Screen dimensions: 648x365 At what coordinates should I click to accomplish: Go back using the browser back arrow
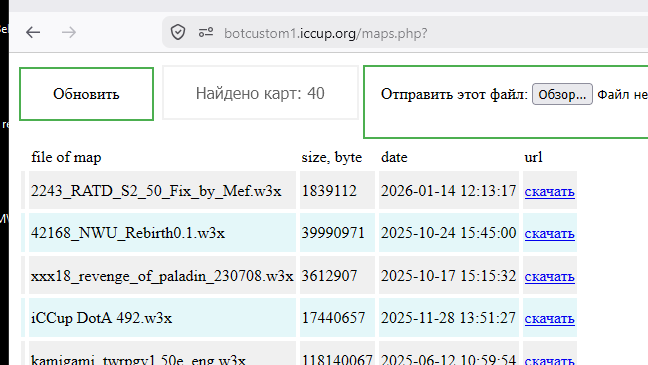33,32
